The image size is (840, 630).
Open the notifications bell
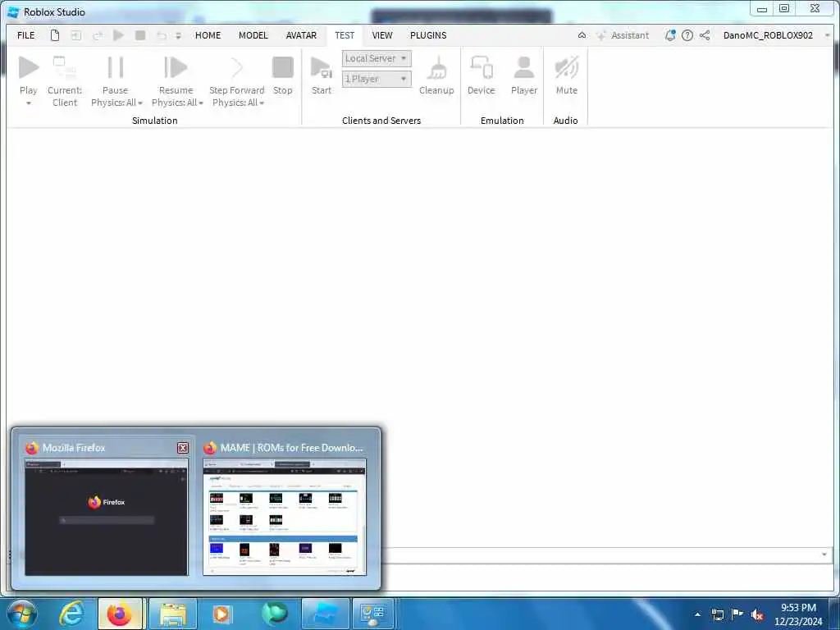(669, 35)
